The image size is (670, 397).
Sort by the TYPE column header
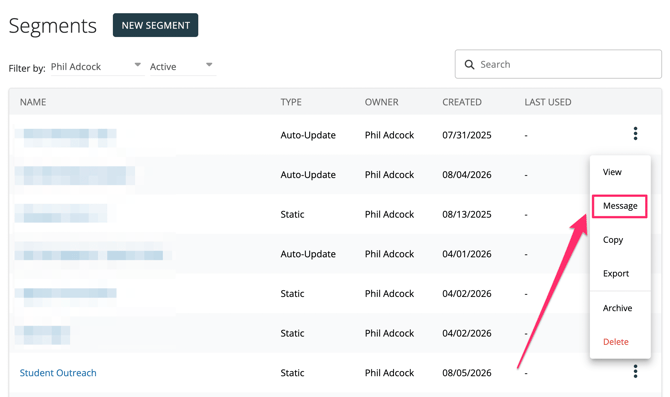[291, 102]
